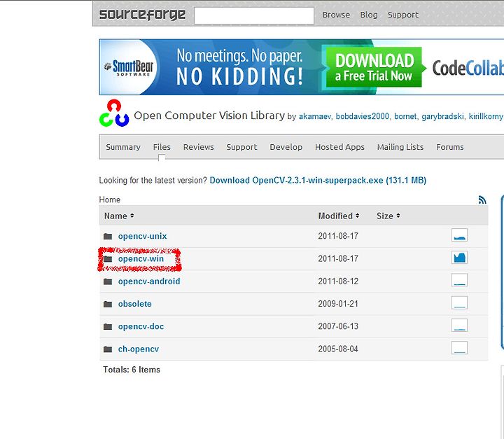This screenshot has width=504, height=439.
Task: Open author garybradski's profile
Action: click(442, 116)
